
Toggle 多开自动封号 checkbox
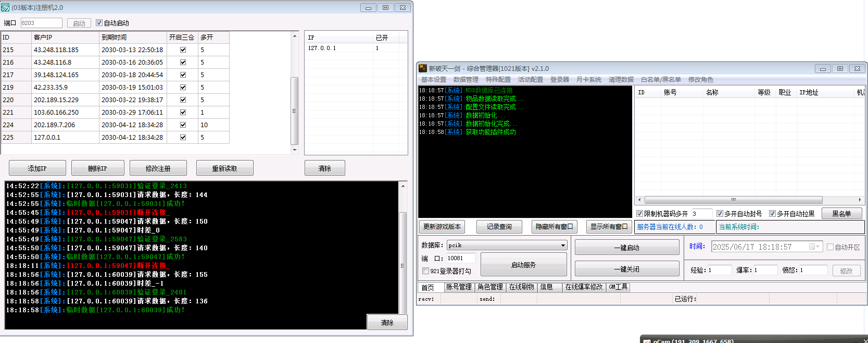720,214
